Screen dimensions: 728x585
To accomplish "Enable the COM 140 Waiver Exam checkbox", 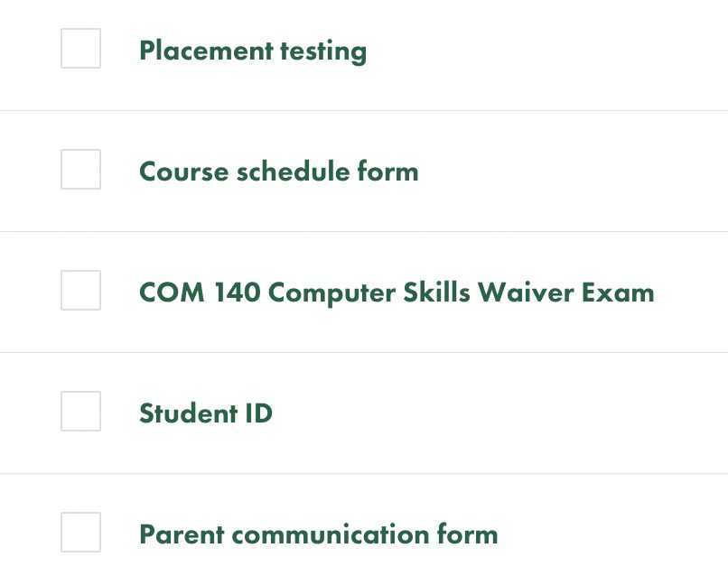I will [x=80, y=291].
